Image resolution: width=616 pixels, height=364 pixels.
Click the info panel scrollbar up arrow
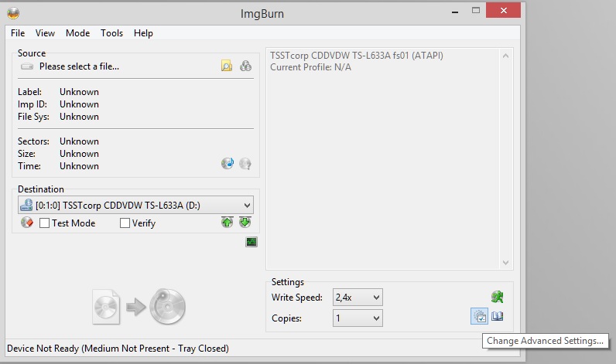505,56
